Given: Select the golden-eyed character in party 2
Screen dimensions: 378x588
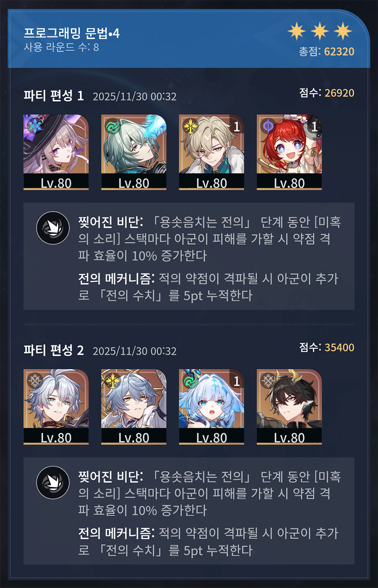Looking at the screenshot, I should coord(134,407).
